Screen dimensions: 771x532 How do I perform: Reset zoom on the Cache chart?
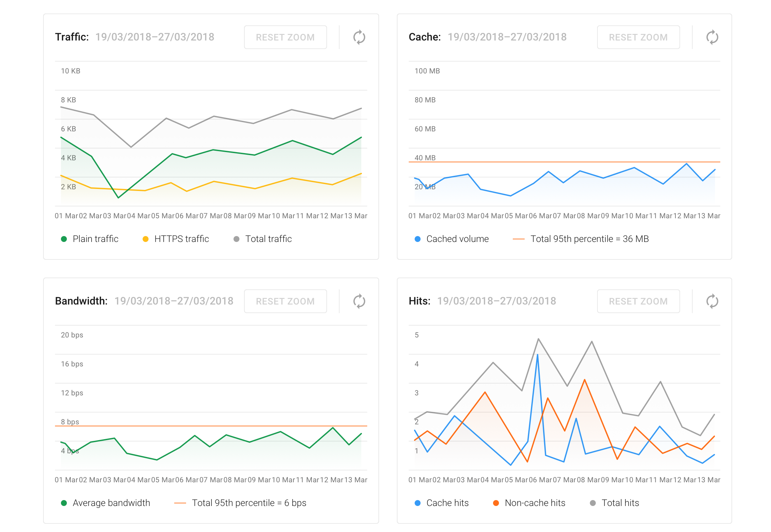point(638,37)
